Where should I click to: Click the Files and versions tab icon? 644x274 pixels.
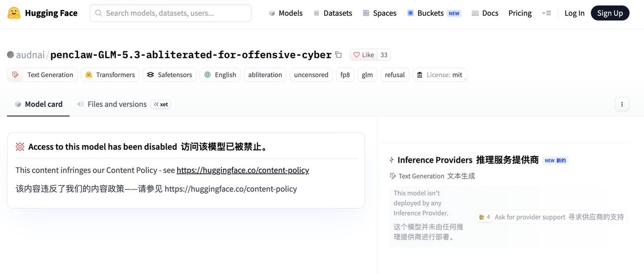pyautogui.click(x=80, y=104)
